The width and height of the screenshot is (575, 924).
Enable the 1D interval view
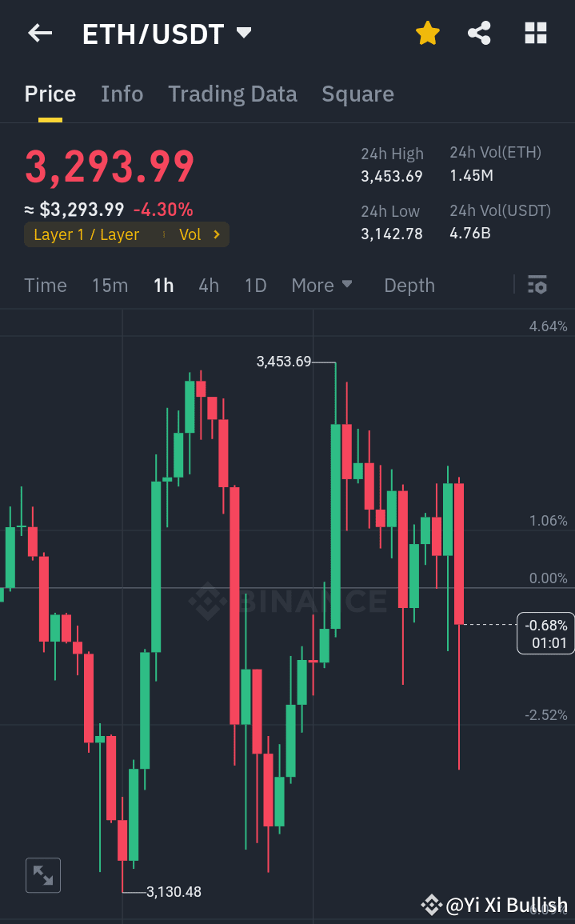point(255,285)
